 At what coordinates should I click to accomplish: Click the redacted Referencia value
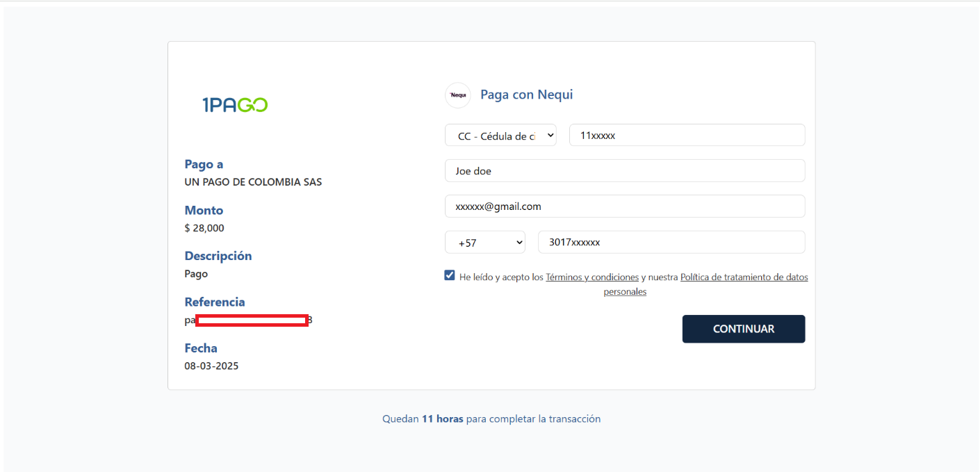click(252, 320)
